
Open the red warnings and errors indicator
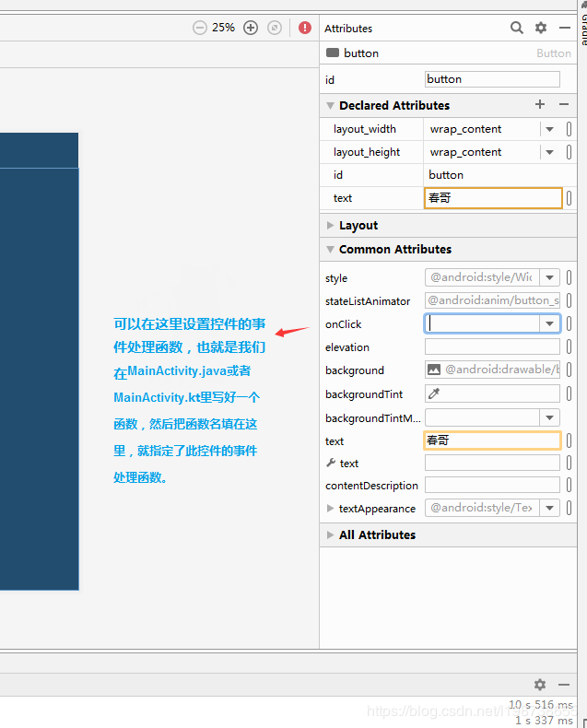305,28
